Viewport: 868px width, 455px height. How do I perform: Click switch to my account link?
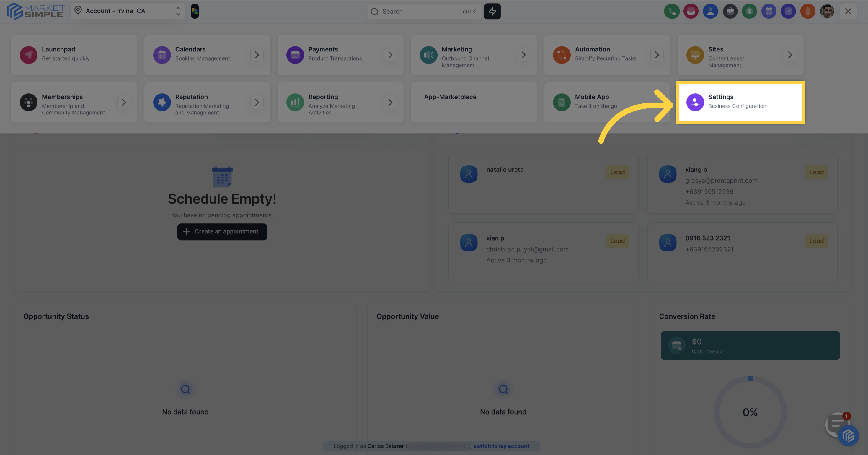point(501,446)
